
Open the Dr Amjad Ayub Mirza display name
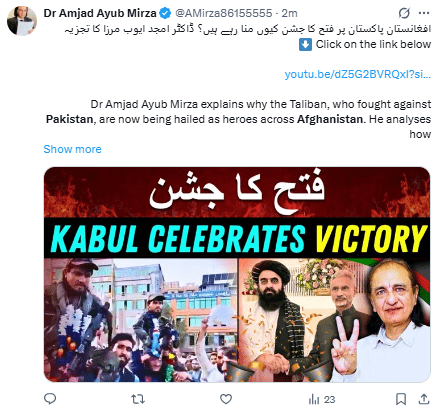(x=100, y=13)
